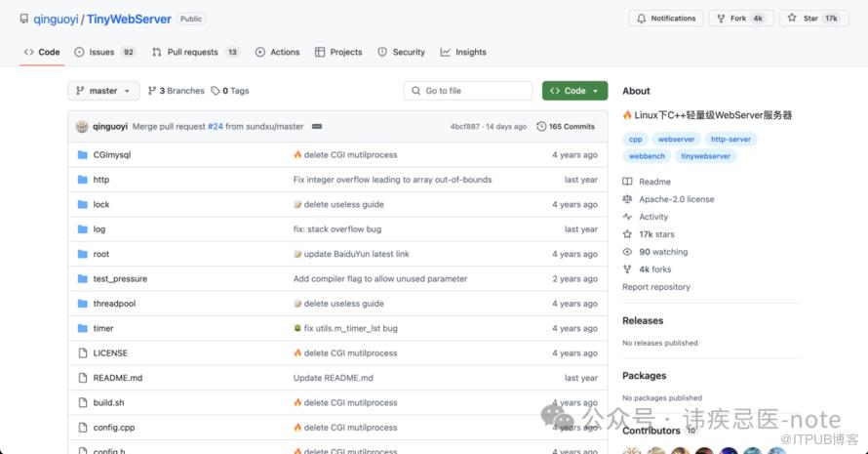The height and width of the screenshot is (454, 868).
Task: Select the webbench topic tag
Action: pyautogui.click(x=647, y=156)
